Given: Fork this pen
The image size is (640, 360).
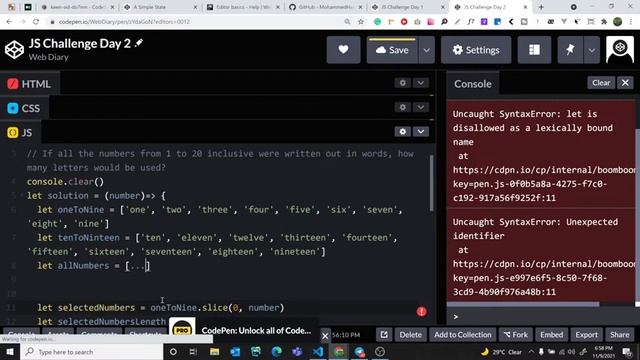Looking at the screenshot, I should click(516, 335).
